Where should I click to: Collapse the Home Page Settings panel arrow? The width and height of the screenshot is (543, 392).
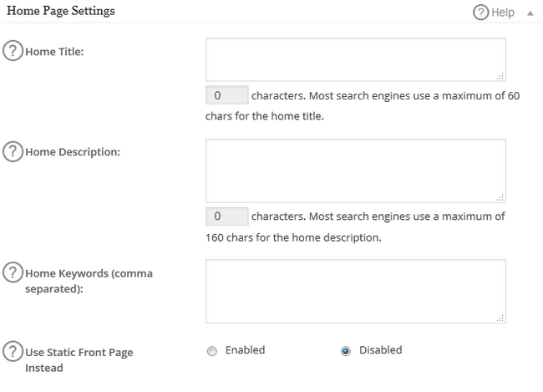(x=530, y=13)
